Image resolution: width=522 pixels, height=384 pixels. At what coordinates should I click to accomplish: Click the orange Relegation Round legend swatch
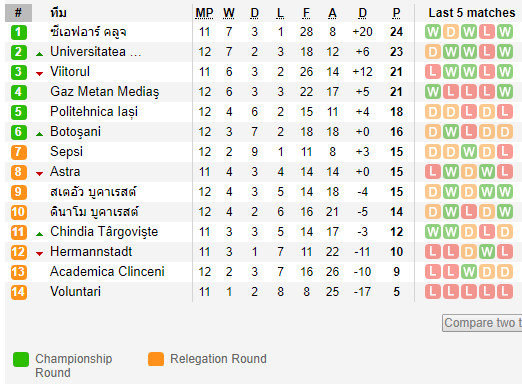pyautogui.click(x=156, y=359)
